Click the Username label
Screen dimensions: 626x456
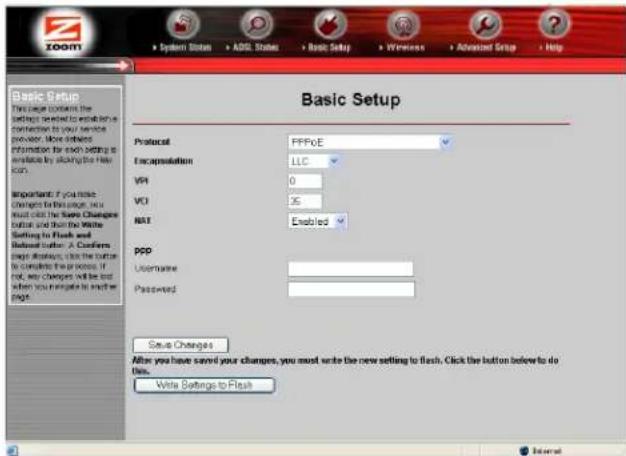pos(156,268)
